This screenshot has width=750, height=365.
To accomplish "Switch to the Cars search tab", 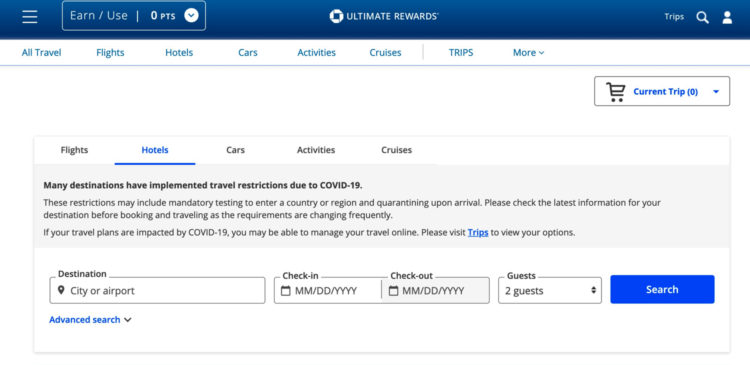I will click(235, 150).
